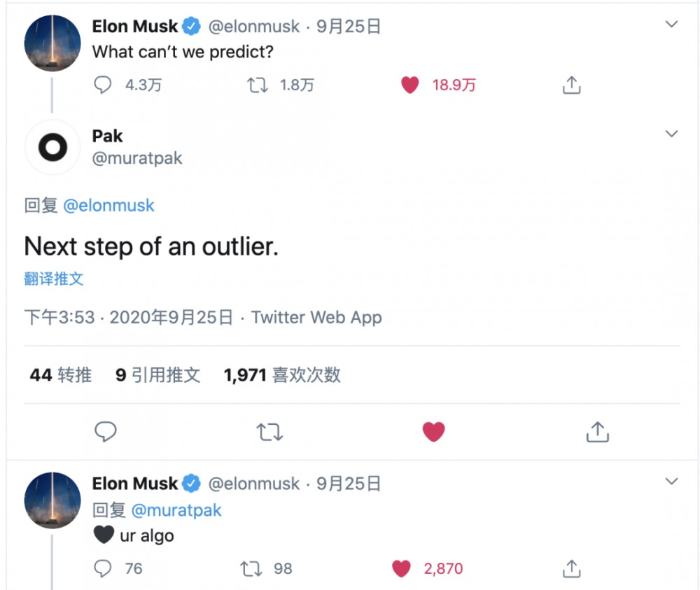
Task: Click Pak's circular profile avatar
Action: [x=51, y=147]
